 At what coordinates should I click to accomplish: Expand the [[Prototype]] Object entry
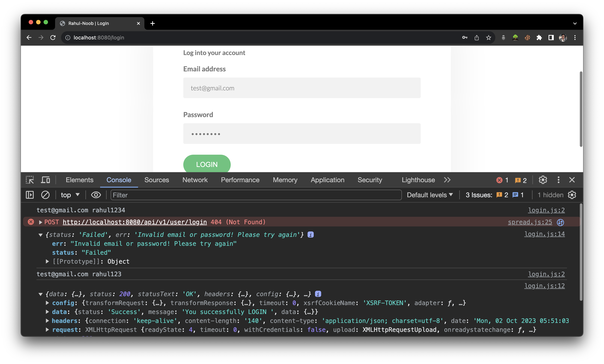click(x=47, y=261)
